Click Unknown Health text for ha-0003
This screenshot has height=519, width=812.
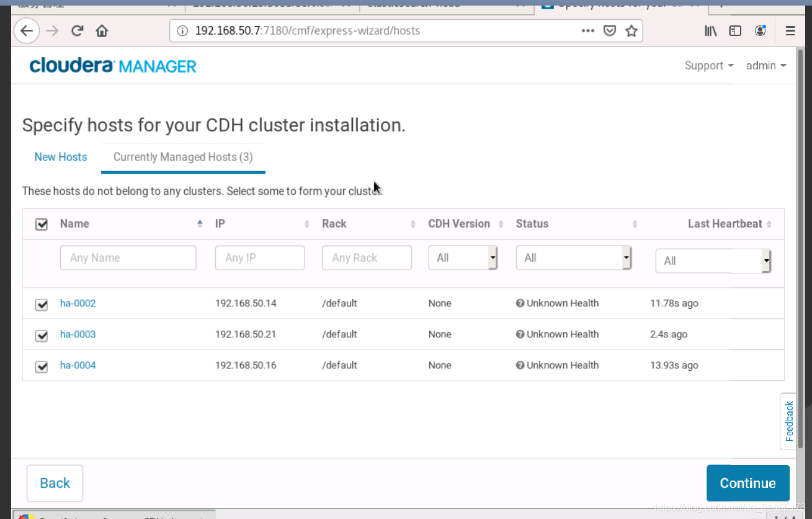coord(563,334)
